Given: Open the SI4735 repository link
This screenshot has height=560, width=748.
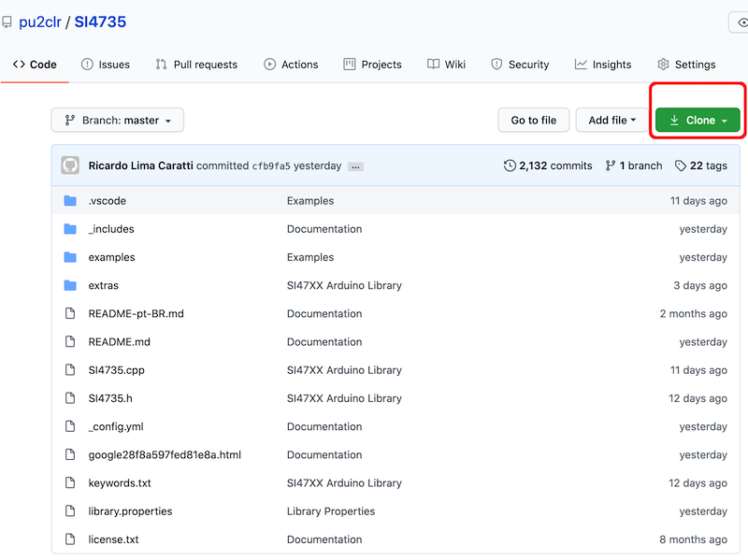Looking at the screenshot, I should (x=100, y=22).
